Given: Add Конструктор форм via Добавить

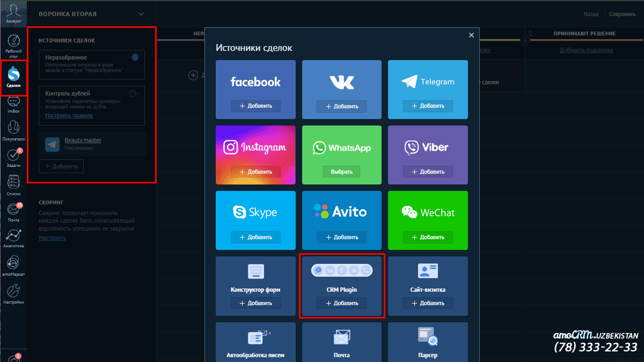Looking at the screenshot, I should 255,303.
